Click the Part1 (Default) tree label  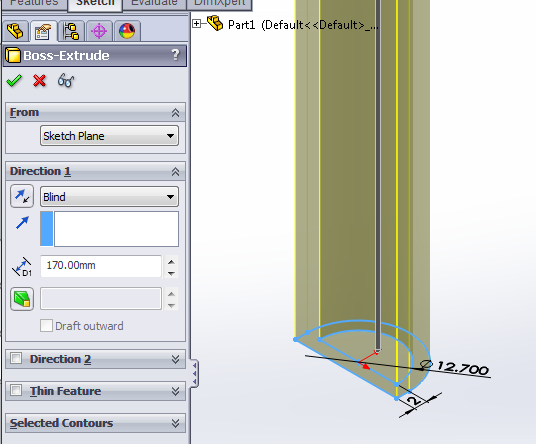click(x=303, y=25)
